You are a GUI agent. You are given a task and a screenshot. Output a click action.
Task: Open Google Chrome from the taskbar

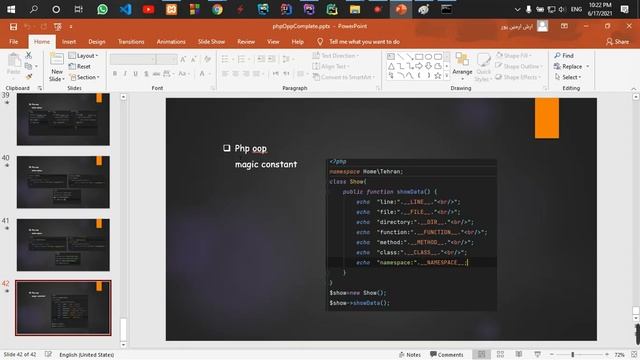tap(217, 9)
